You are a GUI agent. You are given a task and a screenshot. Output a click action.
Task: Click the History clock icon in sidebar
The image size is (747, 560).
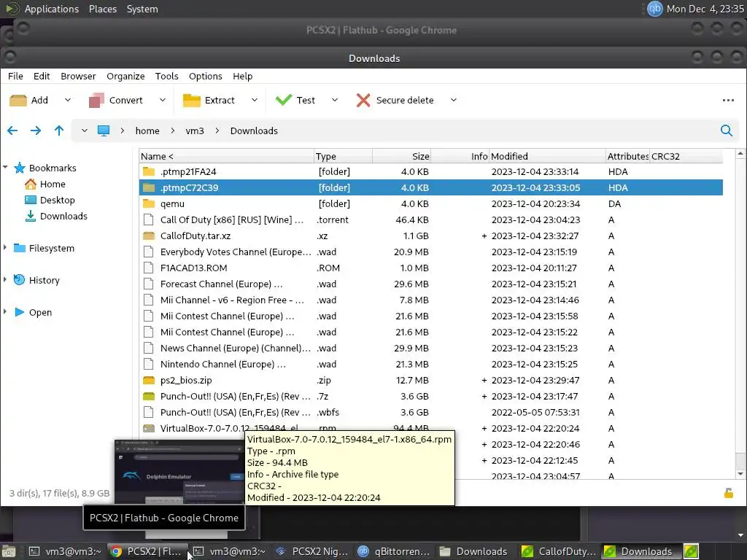click(19, 280)
